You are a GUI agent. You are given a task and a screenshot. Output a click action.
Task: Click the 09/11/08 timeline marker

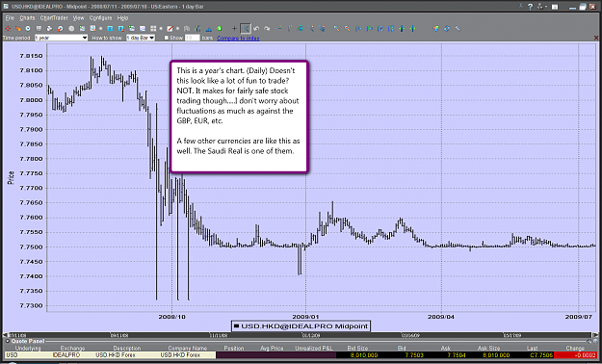pyautogui.click(x=119, y=335)
